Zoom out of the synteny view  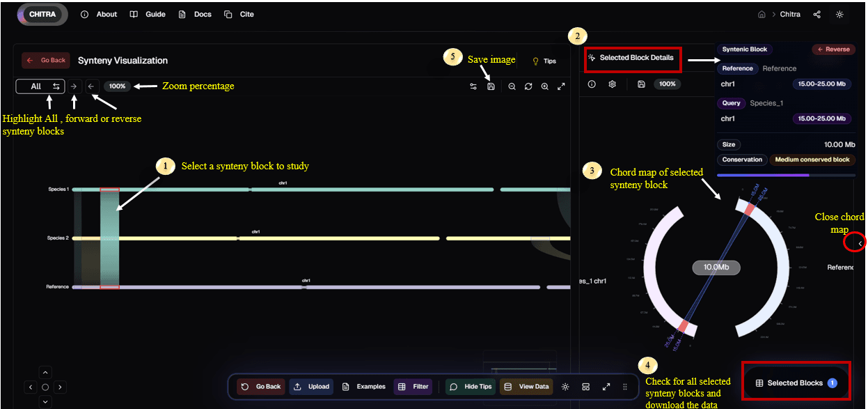click(x=512, y=86)
